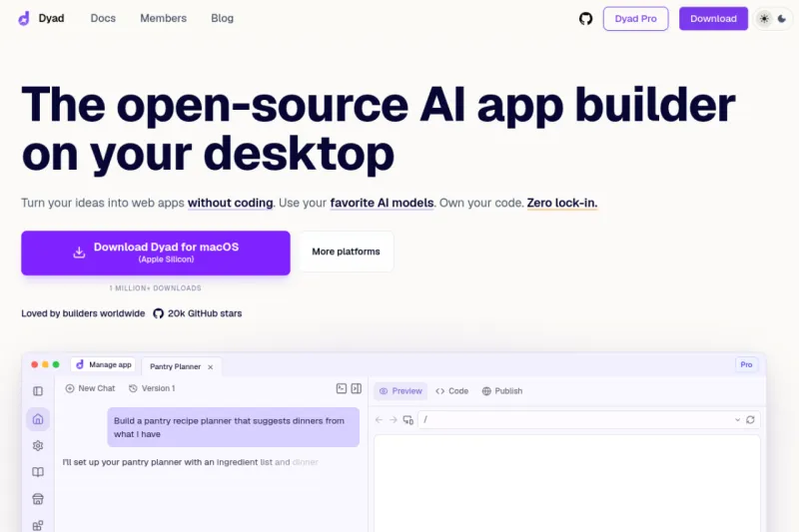Screen dimensions: 799x532
Task: Click the Manage app tab in app preview
Action: pyautogui.click(x=104, y=364)
